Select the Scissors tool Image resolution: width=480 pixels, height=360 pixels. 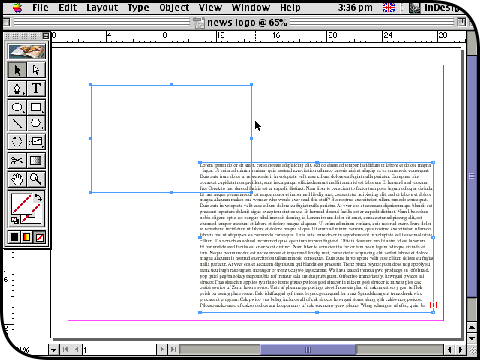(17, 161)
